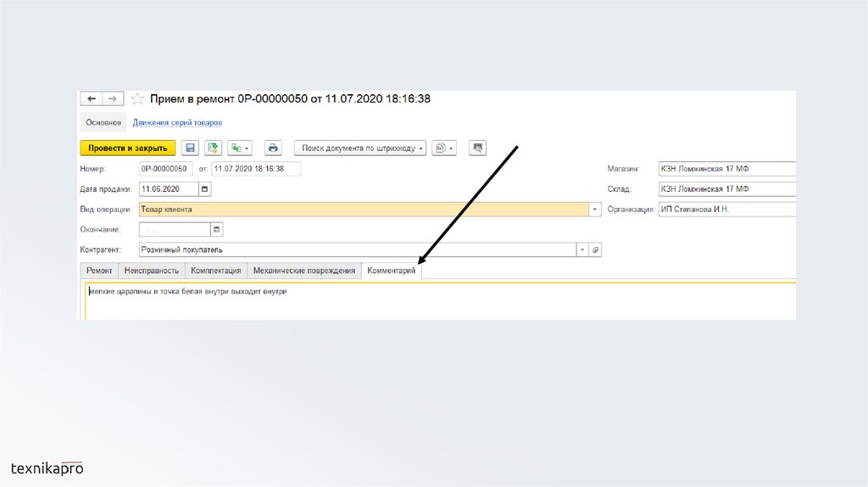This screenshot has width=868, height=487.
Task: Click the Магазин field
Action: click(726, 169)
